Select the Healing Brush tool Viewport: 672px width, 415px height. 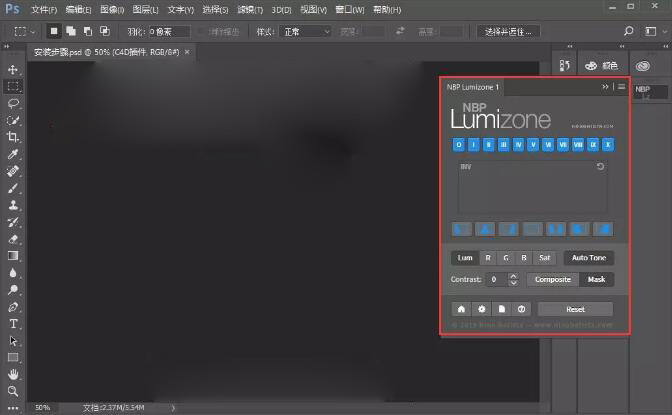tap(13, 171)
